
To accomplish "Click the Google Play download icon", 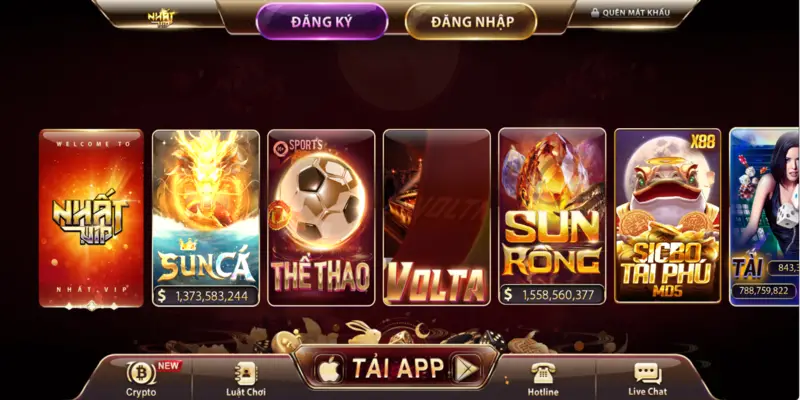I will pos(467,368).
